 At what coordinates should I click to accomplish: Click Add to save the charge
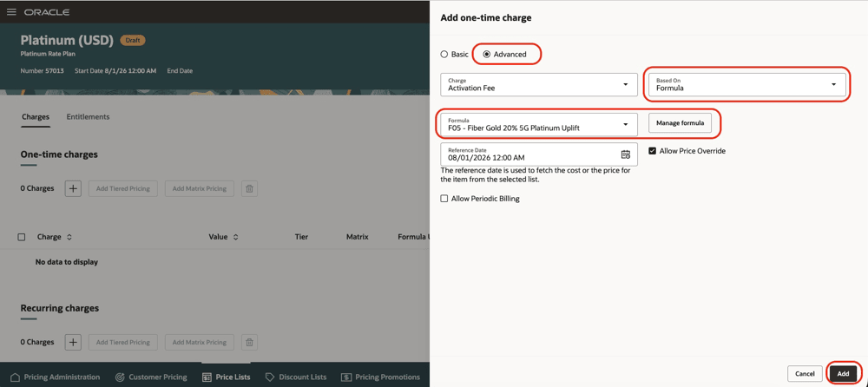pyautogui.click(x=843, y=374)
